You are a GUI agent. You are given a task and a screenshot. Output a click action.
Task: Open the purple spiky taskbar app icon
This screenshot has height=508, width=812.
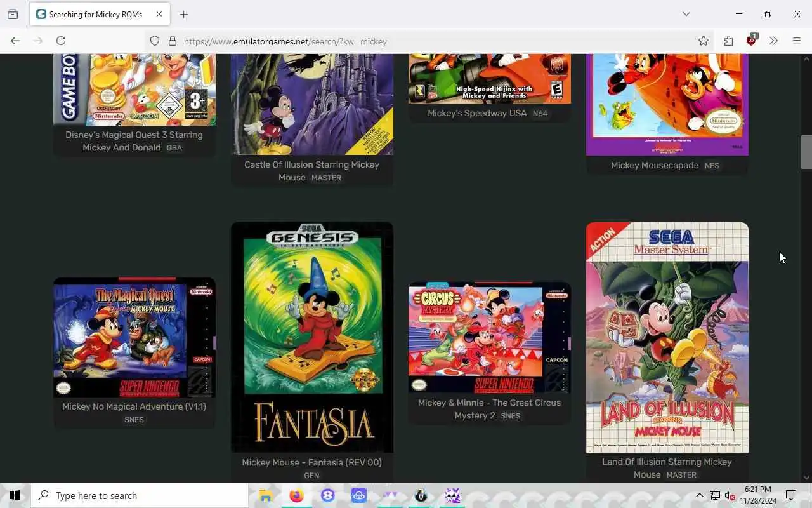click(452, 495)
